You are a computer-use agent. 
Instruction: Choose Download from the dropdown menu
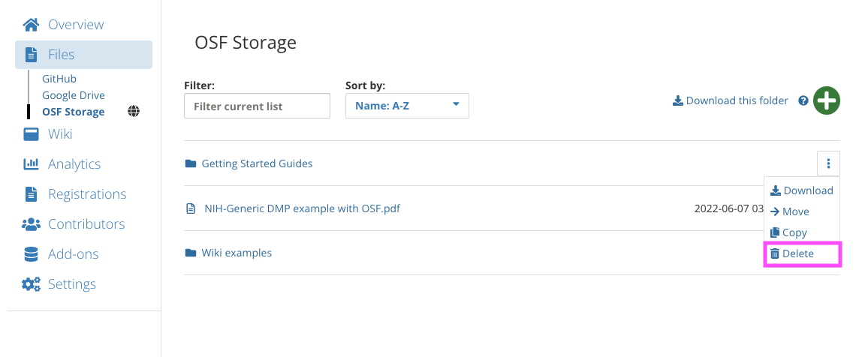[802, 190]
